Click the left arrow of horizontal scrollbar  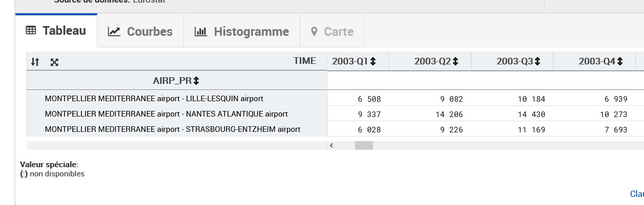pos(331,145)
